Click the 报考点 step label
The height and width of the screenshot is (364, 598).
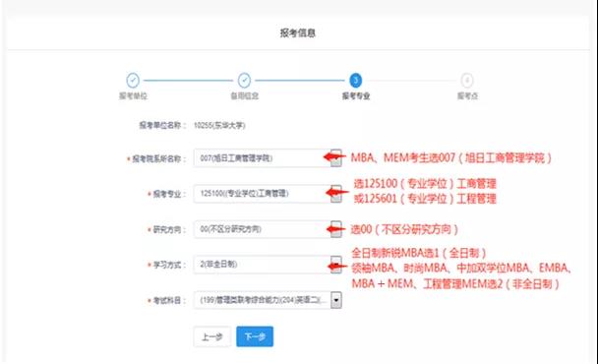(x=467, y=96)
